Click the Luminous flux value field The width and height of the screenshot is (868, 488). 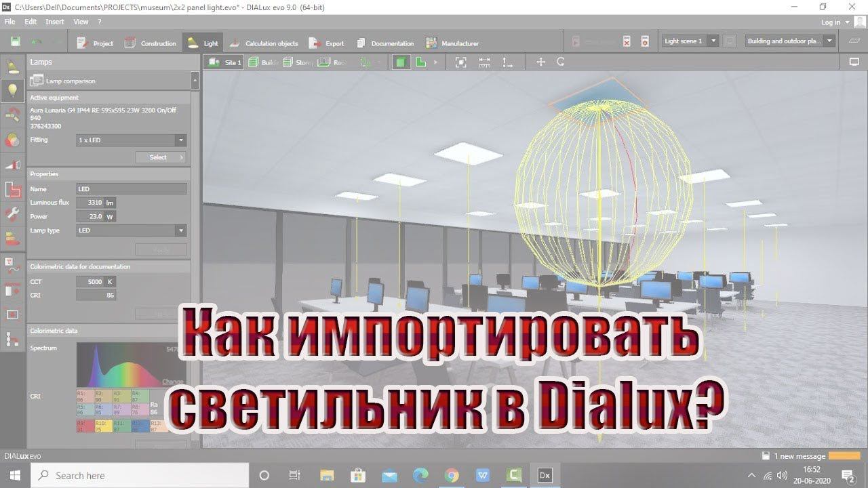(x=90, y=203)
